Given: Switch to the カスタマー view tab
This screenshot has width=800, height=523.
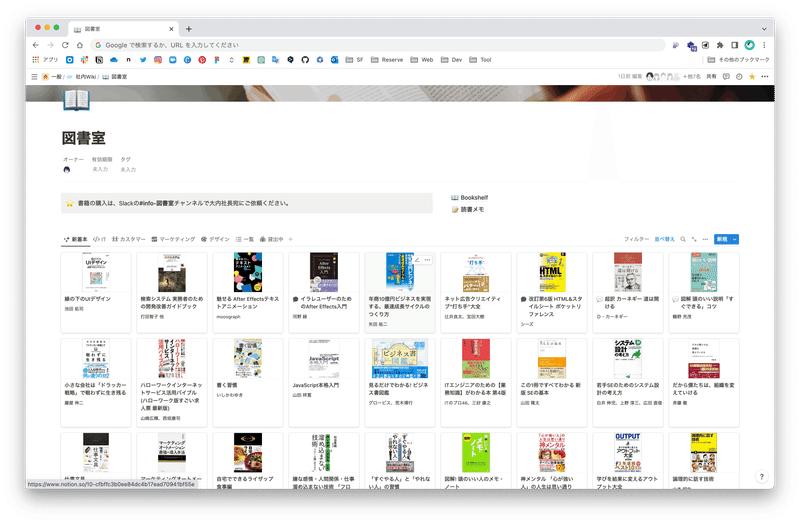Looking at the screenshot, I should click(x=129, y=239).
